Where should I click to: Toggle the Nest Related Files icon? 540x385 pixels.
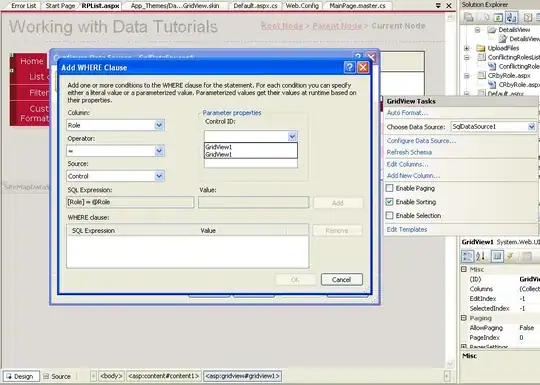(x=511, y=17)
